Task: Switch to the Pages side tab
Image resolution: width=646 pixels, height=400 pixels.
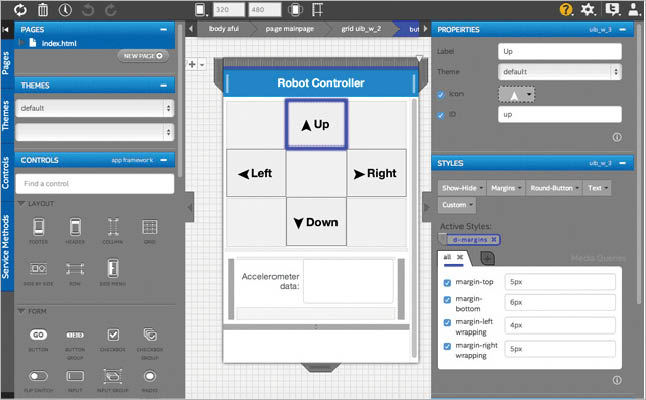Action: click(6, 64)
